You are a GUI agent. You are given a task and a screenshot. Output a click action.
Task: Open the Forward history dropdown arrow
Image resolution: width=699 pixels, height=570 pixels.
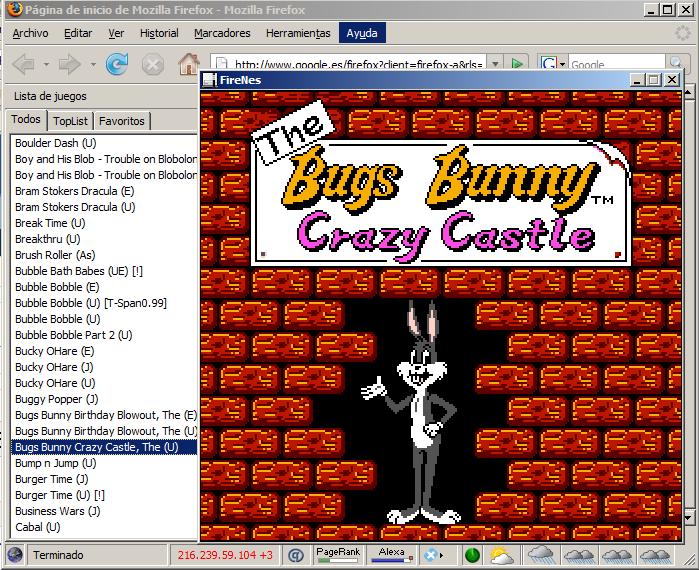93,65
